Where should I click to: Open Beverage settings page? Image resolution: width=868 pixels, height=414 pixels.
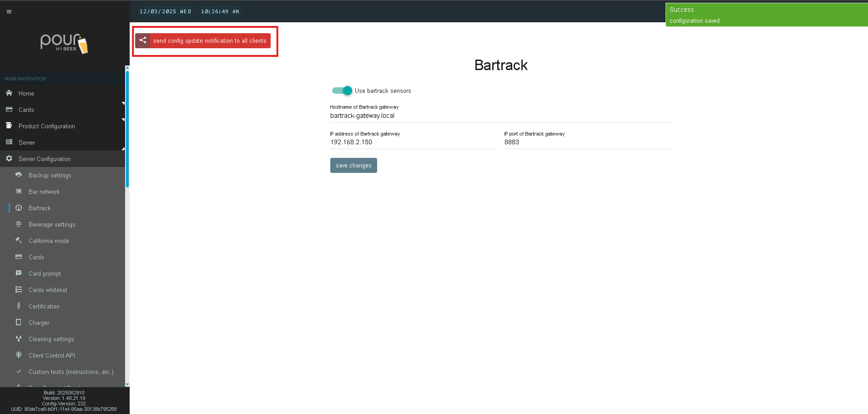(x=52, y=225)
